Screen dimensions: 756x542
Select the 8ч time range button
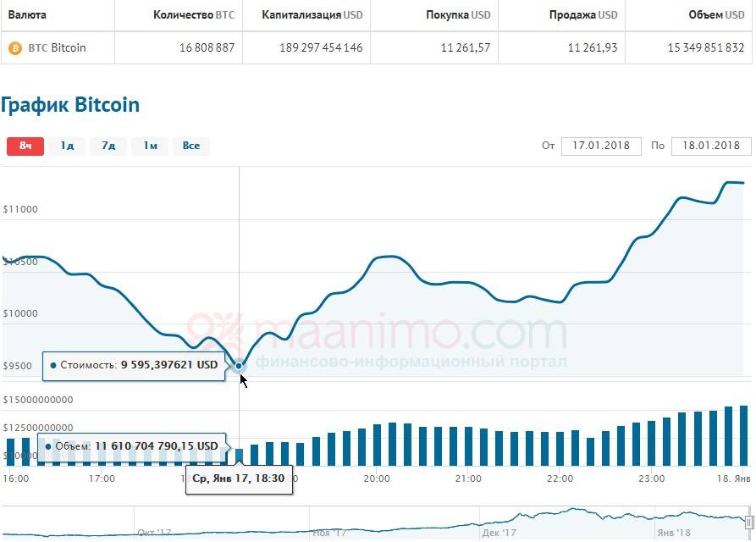click(x=25, y=146)
